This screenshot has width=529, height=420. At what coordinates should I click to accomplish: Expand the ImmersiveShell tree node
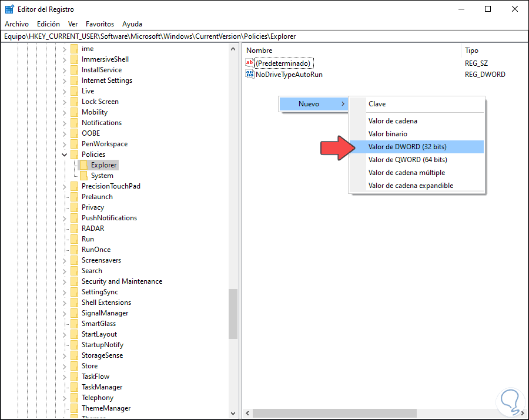click(x=64, y=60)
